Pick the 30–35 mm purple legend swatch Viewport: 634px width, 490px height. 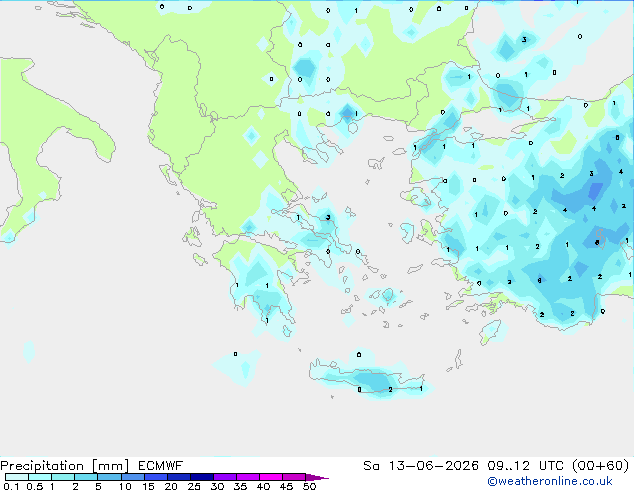coord(224,477)
